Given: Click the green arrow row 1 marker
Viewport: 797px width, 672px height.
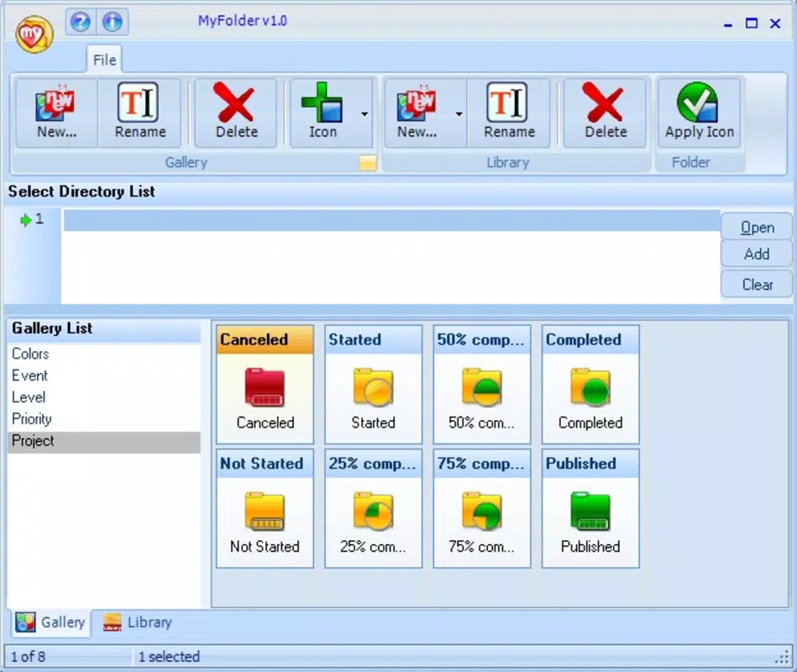Looking at the screenshot, I should pyautogui.click(x=25, y=220).
